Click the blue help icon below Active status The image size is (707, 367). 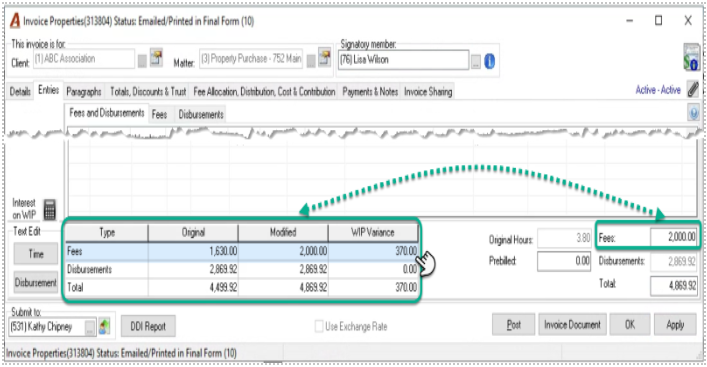(693, 112)
